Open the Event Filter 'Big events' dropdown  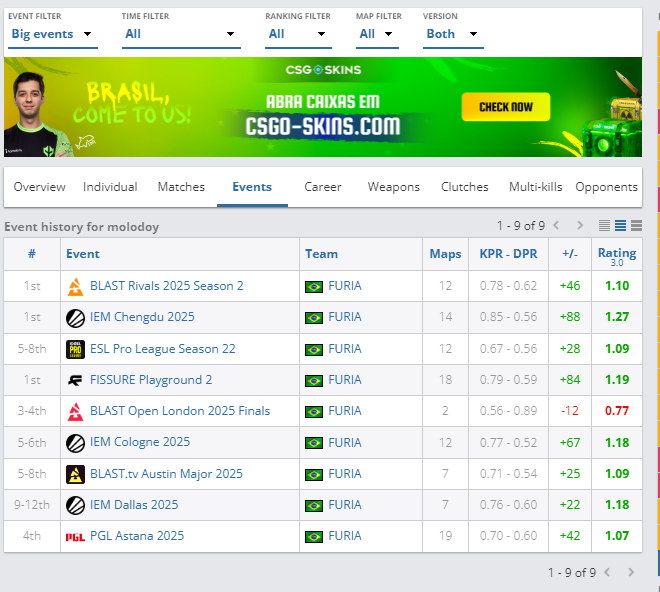pos(53,34)
